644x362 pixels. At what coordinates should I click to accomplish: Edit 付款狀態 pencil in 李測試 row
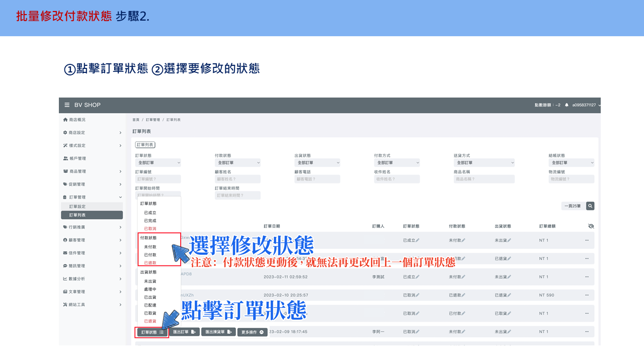pyautogui.click(x=463, y=277)
